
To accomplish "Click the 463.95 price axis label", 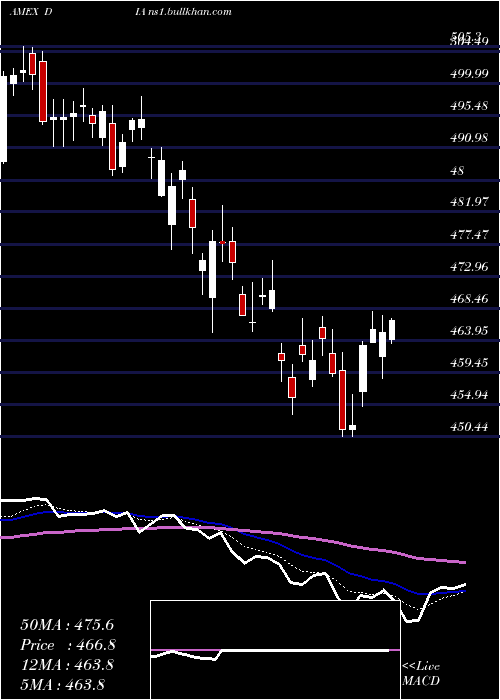I will (x=469, y=331).
